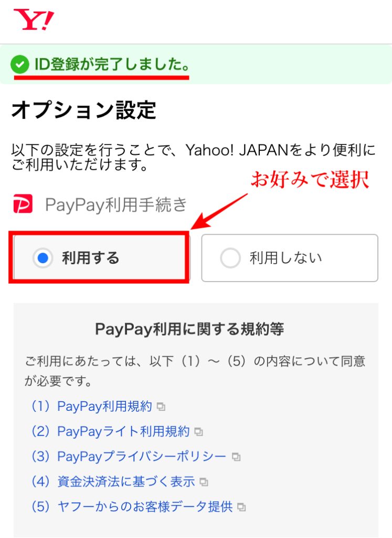Image resolution: width=392 pixels, height=538 pixels.
Task: Select the 利用しない radio button
Action: coord(230,258)
